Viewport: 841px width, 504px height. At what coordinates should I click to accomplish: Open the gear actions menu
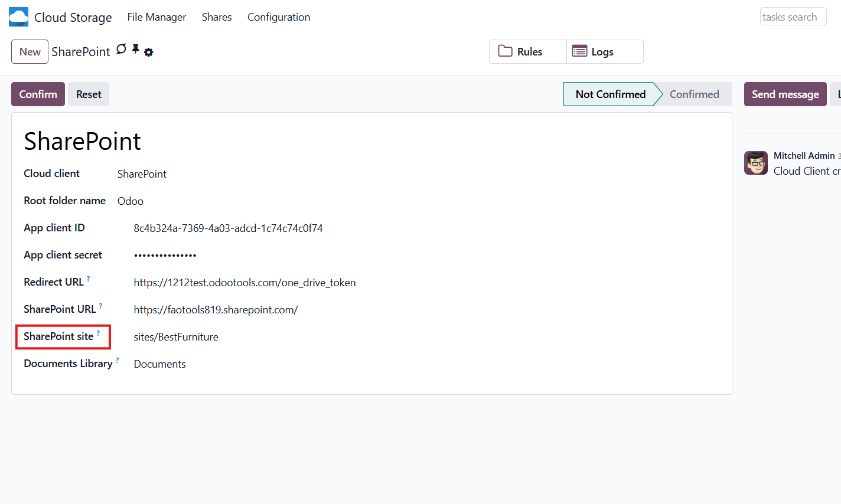pos(149,53)
